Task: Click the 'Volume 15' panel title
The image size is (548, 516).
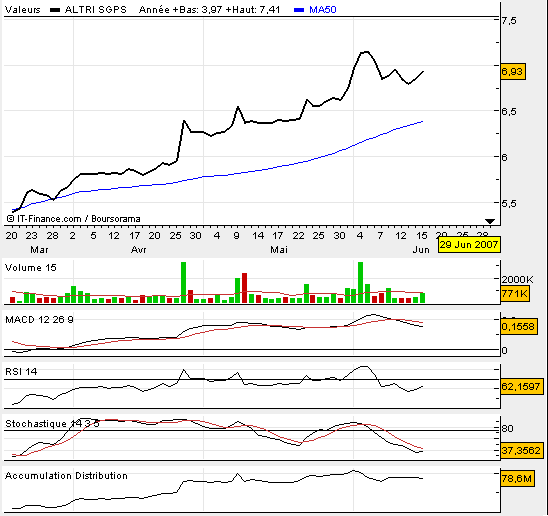Action: (31, 268)
